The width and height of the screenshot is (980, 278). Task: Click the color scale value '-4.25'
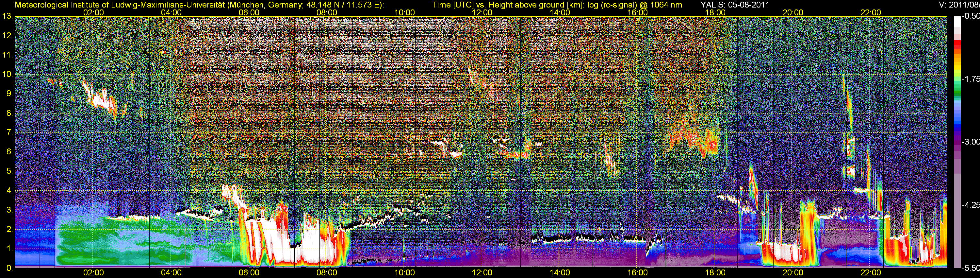point(971,205)
